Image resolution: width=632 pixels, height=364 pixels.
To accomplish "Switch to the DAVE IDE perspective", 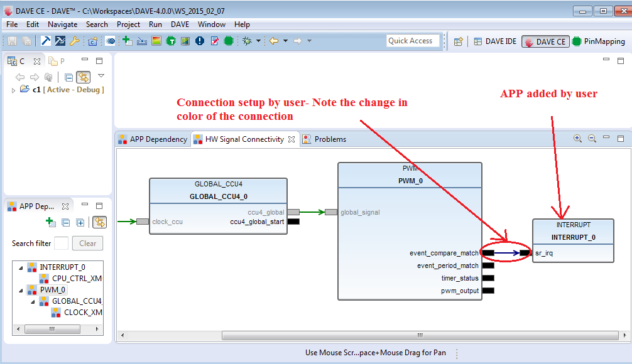I will (x=495, y=41).
